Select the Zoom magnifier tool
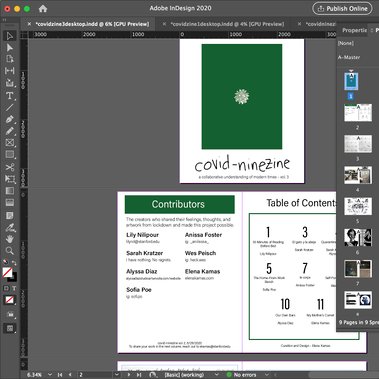 (10, 251)
